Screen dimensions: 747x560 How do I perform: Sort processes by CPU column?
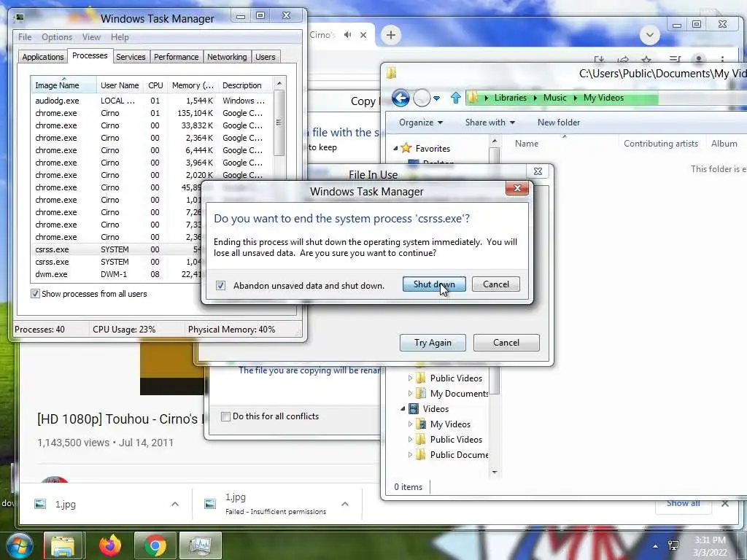(x=155, y=85)
